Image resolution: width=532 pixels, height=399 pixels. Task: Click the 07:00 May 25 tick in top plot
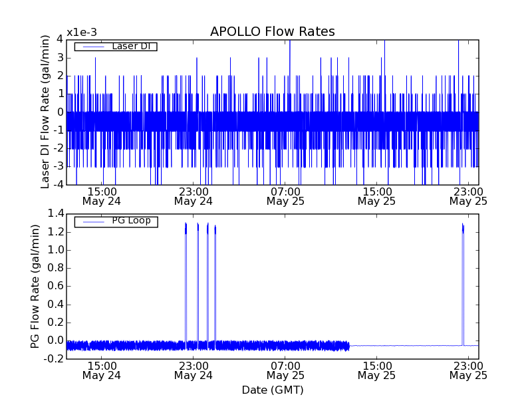285,195
